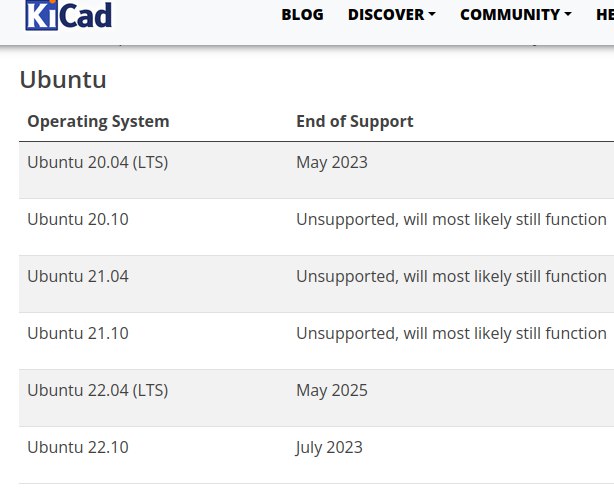
Task: Select the Ubuntu 22.04 (LTS) cell
Action: (98, 390)
